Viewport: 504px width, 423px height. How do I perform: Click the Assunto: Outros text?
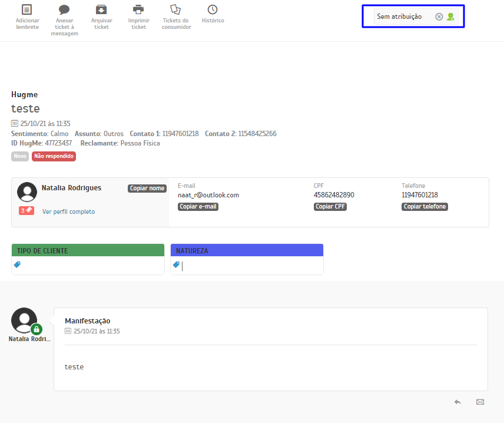click(x=99, y=134)
